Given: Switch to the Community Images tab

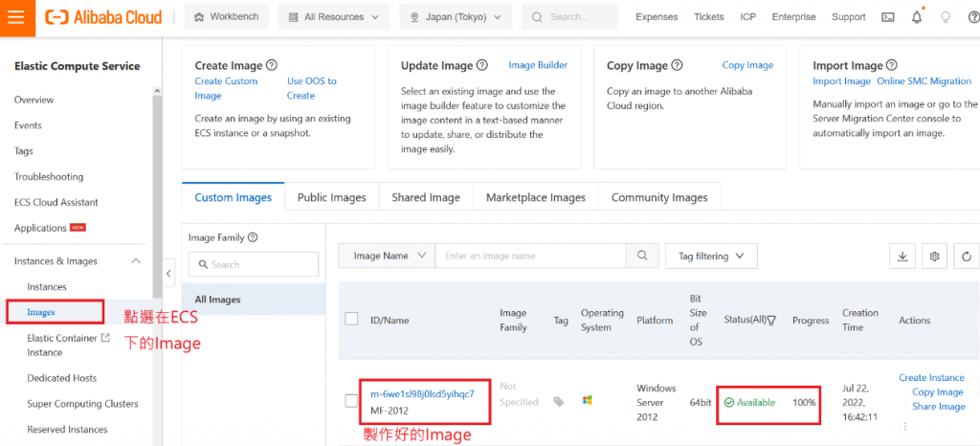Looking at the screenshot, I should 659,197.
